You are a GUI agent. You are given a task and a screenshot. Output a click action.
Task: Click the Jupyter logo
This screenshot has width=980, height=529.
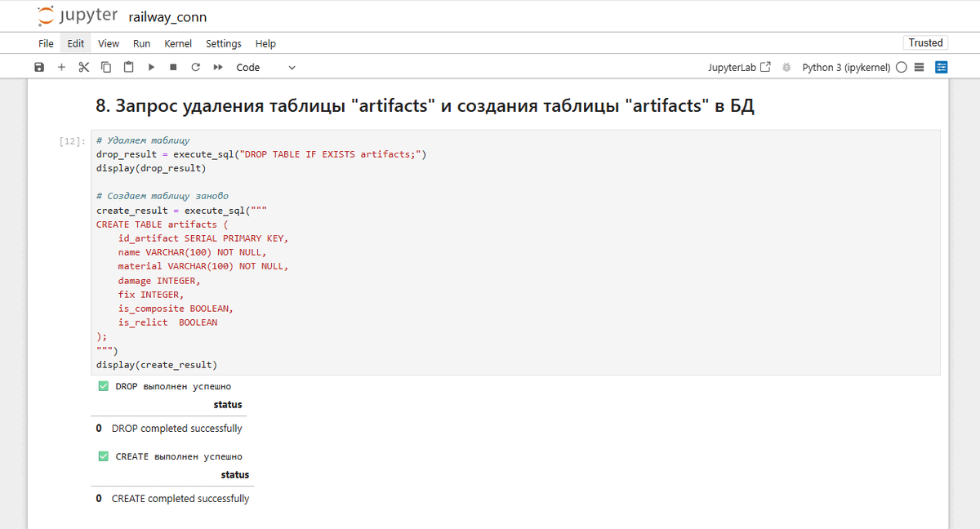coord(78,16)
